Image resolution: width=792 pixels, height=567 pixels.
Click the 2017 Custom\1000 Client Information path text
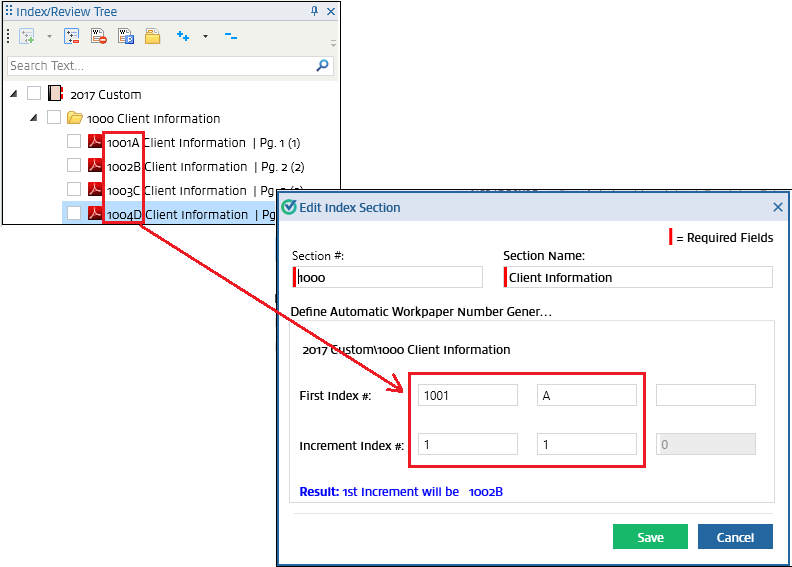point(406,350)
